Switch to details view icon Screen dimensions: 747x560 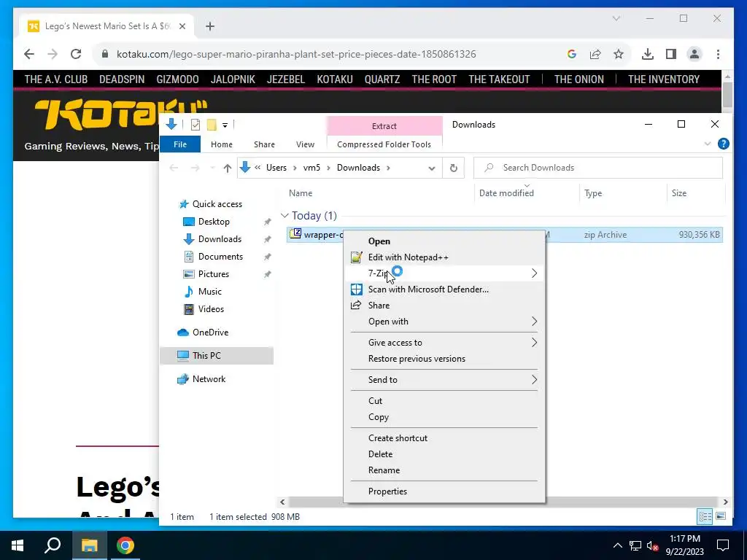tap(705, 517)
